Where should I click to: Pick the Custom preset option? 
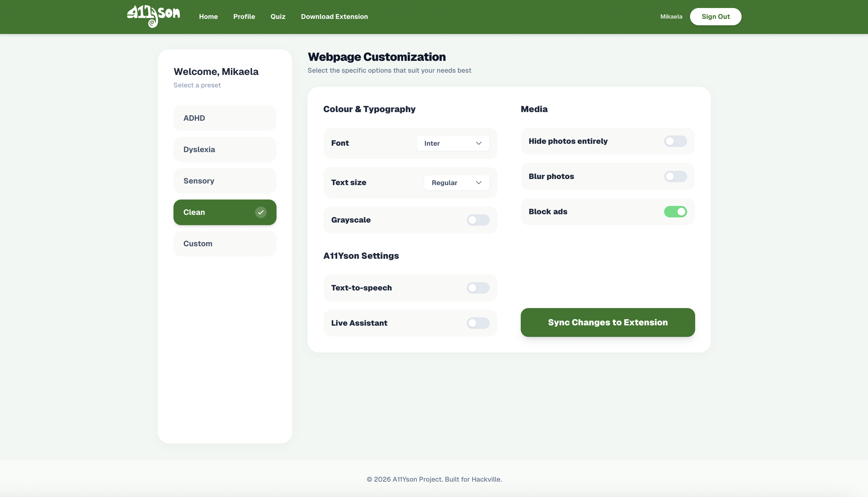click(224, 244)
